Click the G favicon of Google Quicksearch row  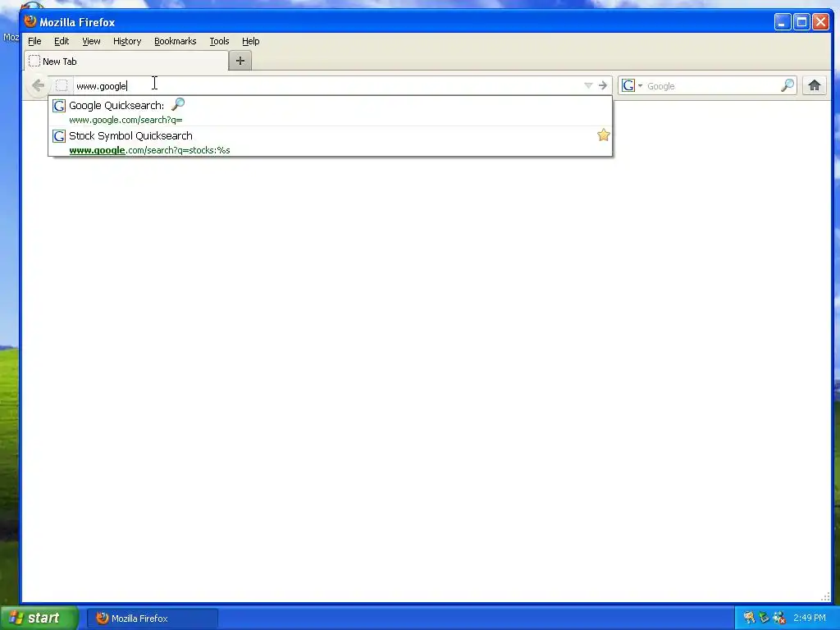pyautogui.click(x=59, y=106)
